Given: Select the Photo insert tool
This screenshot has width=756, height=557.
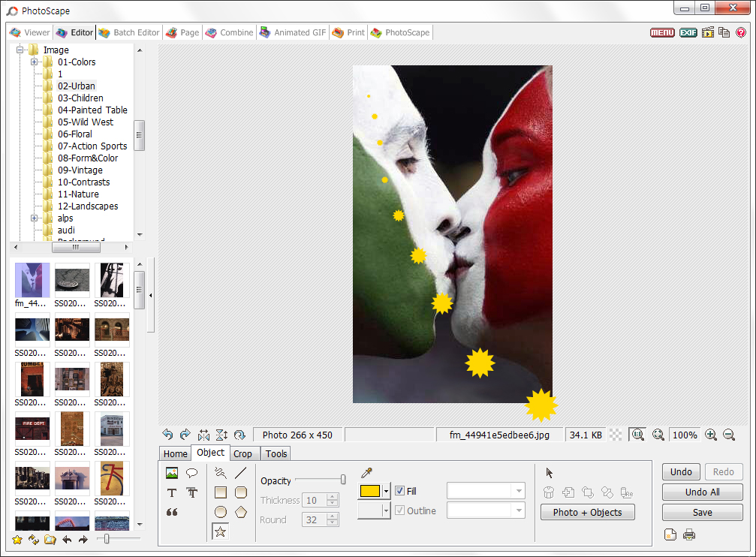Looking at the screenshot, I should (x=172, y=472).
